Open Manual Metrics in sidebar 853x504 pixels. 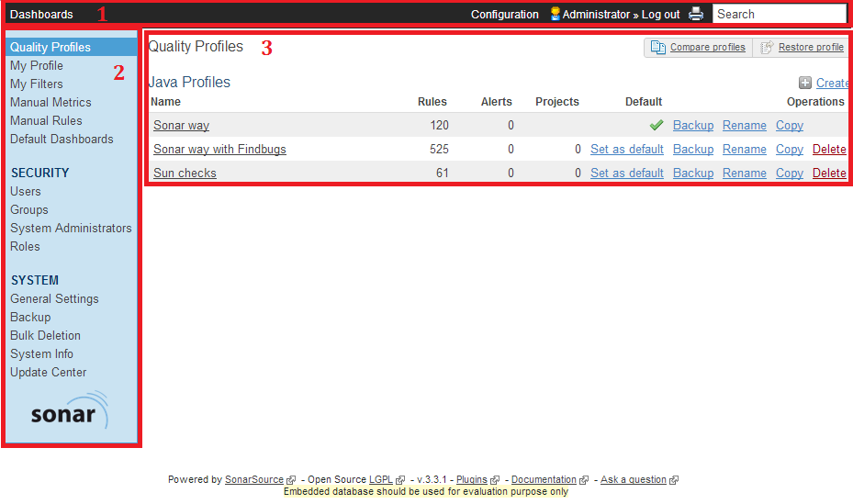[51, 102]
